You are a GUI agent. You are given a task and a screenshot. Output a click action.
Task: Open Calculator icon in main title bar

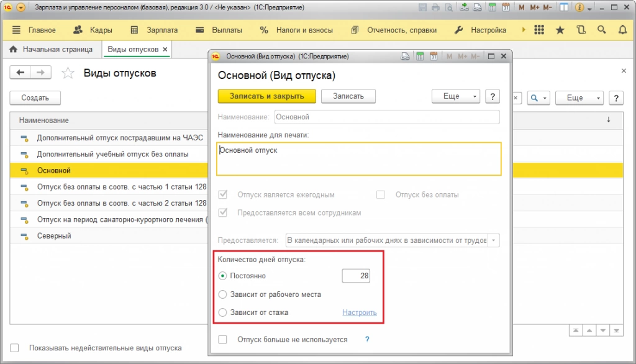pyautogui.click(x=493, y=7)
